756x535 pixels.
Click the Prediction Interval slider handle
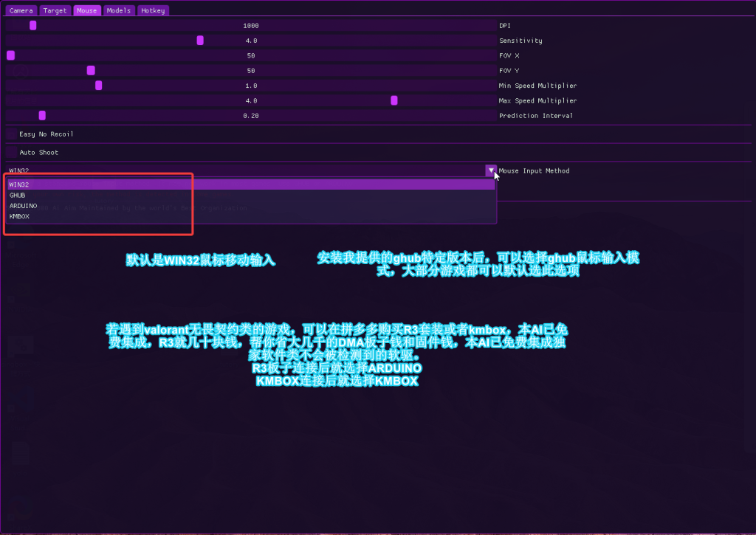42,115
